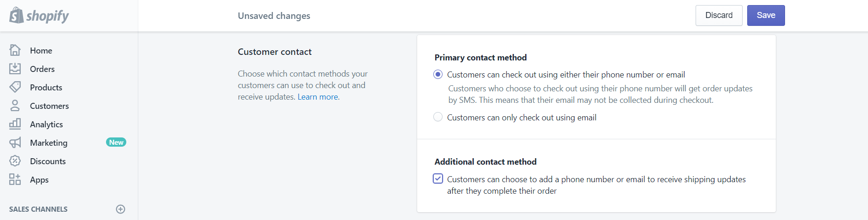Follow the Learn more link
Image resolution: width=868 pixels, height=220 pixels.
(x=318, y=97)
